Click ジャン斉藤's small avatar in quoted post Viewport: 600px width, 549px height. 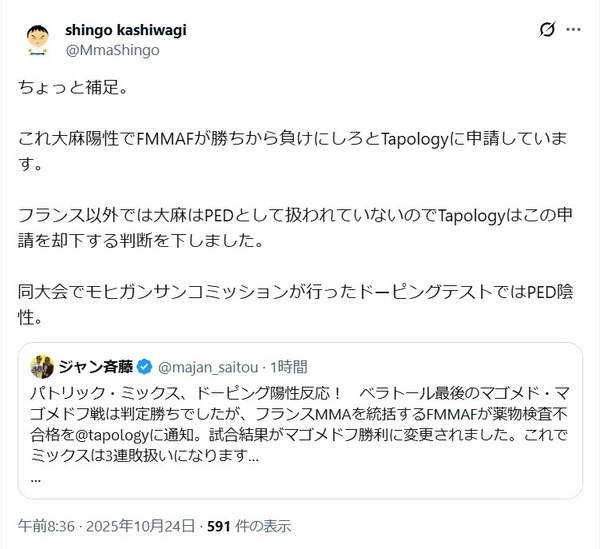pos(42,367)
